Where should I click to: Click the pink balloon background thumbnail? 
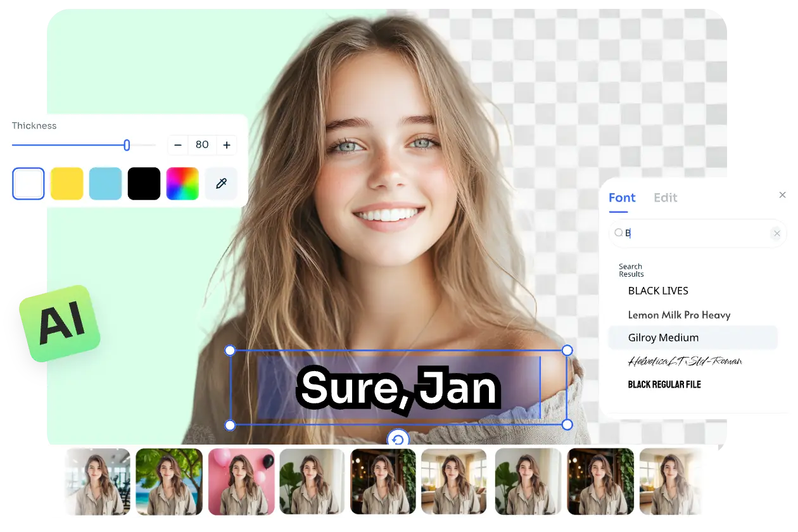(241, 481)
